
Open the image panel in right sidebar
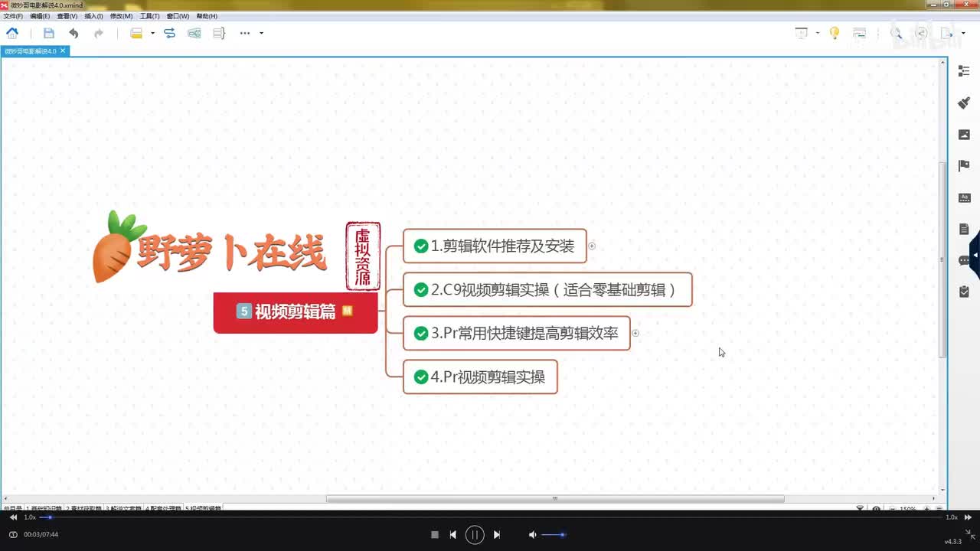tap(964, 135)
